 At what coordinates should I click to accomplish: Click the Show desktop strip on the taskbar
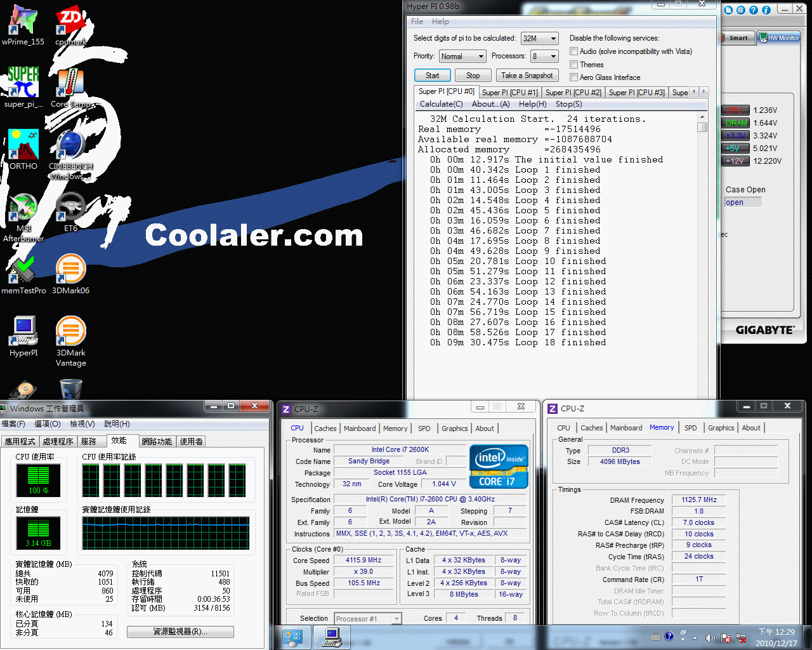click(x=808, y=637)
